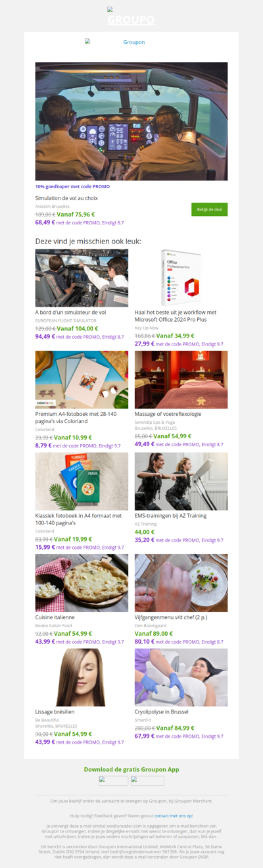Open the EMS-trainingen bij AZ Training image

tap(181, 481)
